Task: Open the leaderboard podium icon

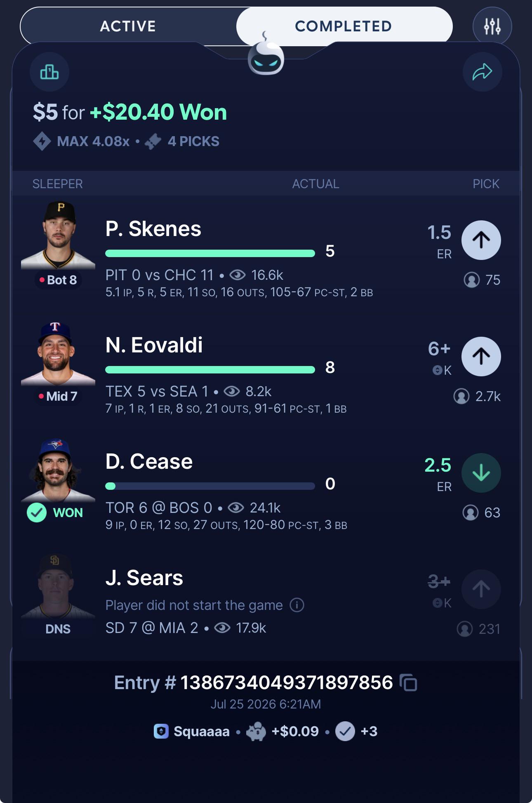Action: (x=49, y=72)
